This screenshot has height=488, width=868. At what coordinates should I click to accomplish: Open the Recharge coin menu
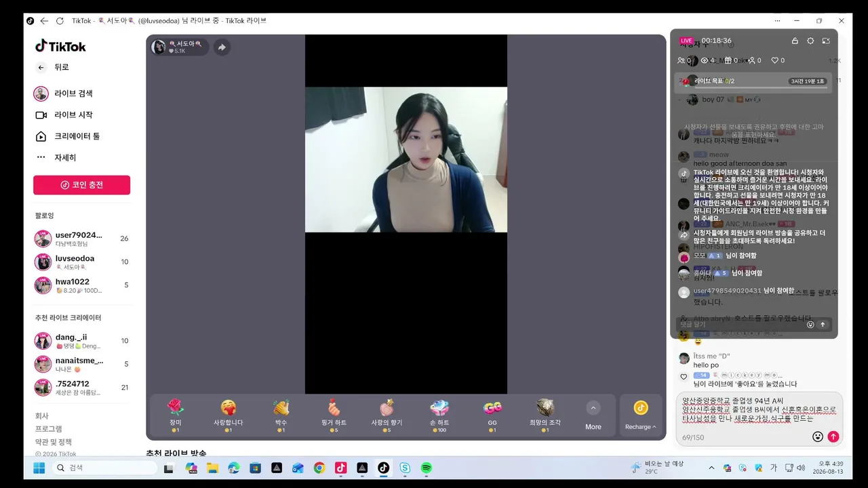pos(641,415)
